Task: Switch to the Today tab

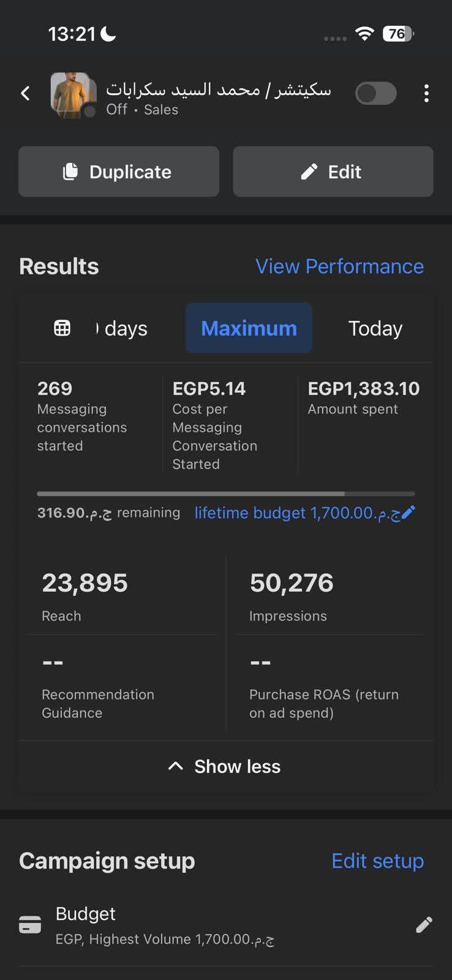Action: point(375,328)
